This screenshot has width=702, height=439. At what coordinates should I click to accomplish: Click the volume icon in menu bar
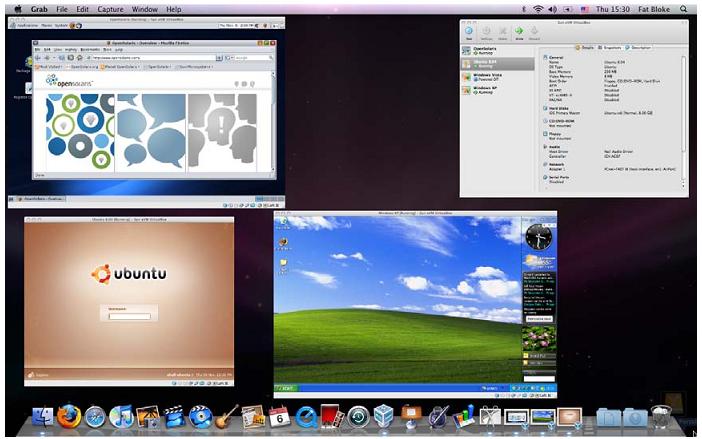[553, 9]
